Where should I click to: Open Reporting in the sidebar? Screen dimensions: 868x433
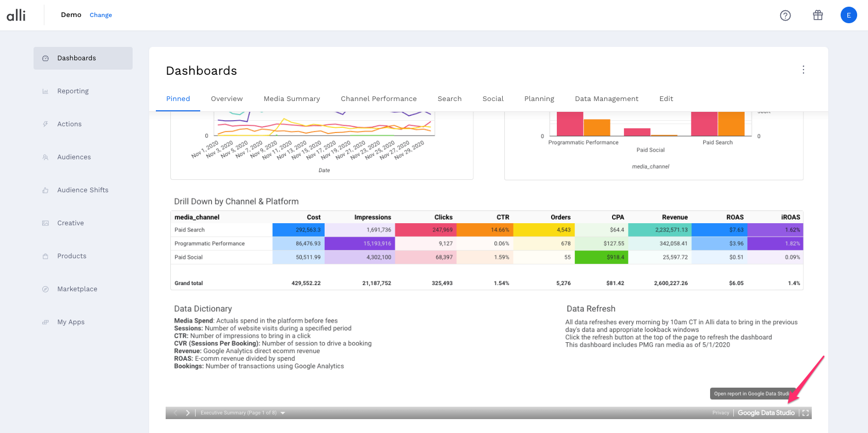73,91
